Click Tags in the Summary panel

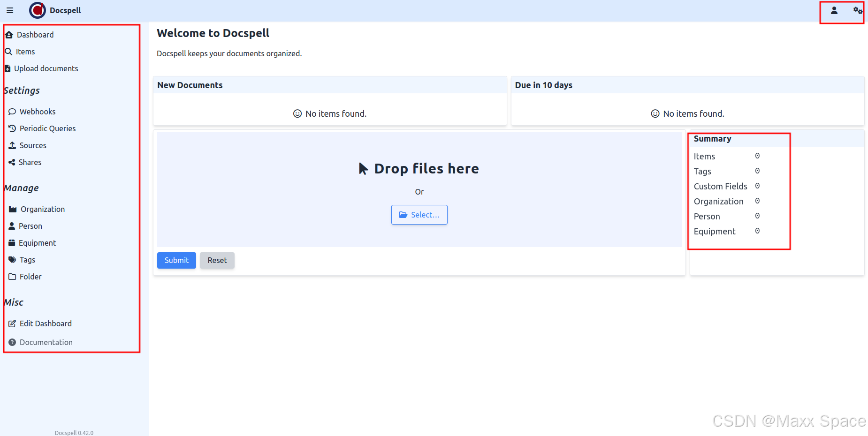[x=702, y=172]
